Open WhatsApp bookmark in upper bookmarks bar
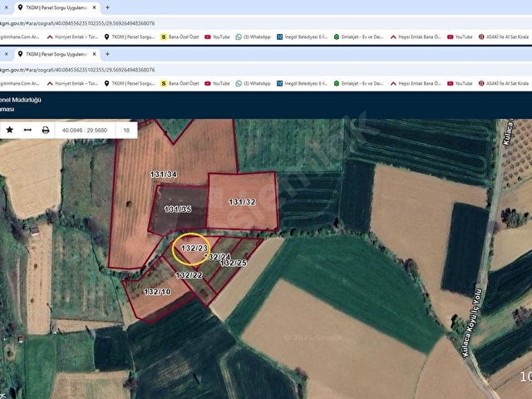The image size is (532, 399). [253, 37]
